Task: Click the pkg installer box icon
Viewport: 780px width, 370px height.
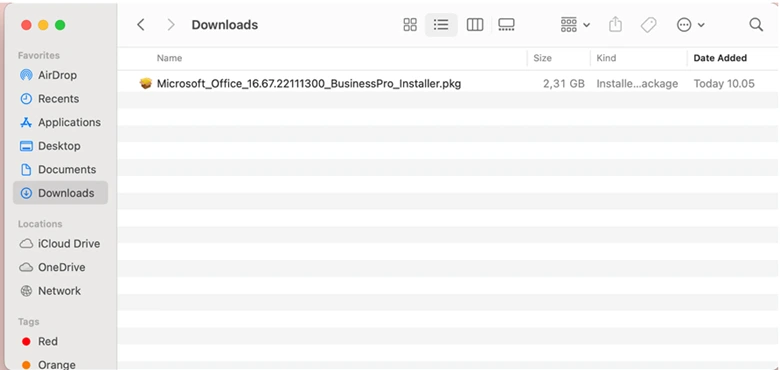Action: [x=146, y=84]
